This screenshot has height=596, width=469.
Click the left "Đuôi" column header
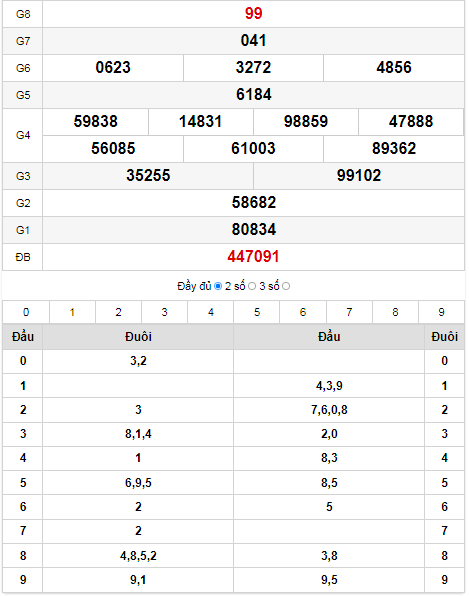(x=138, y=337)
